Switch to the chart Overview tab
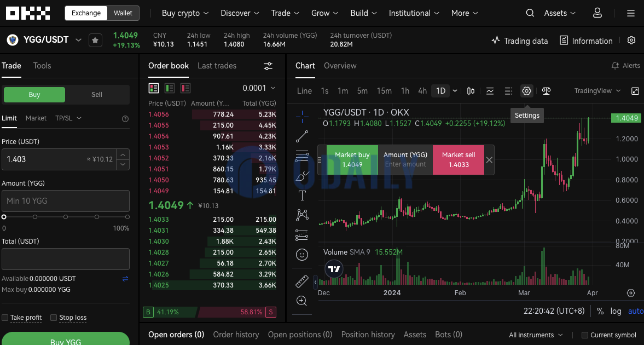This screenshot has width=644, height=345. pyautogui.click(x=340, y=66)
